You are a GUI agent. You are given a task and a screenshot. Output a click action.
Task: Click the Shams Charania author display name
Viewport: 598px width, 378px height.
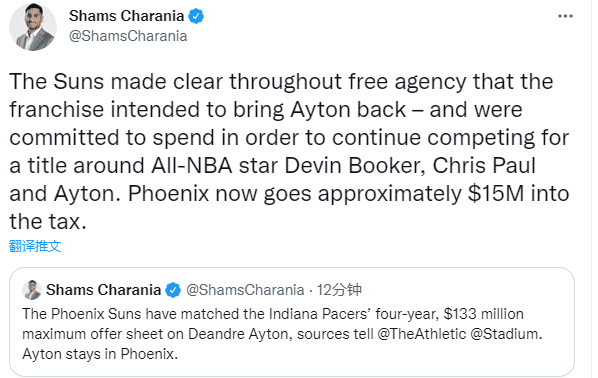coord(127,16)
